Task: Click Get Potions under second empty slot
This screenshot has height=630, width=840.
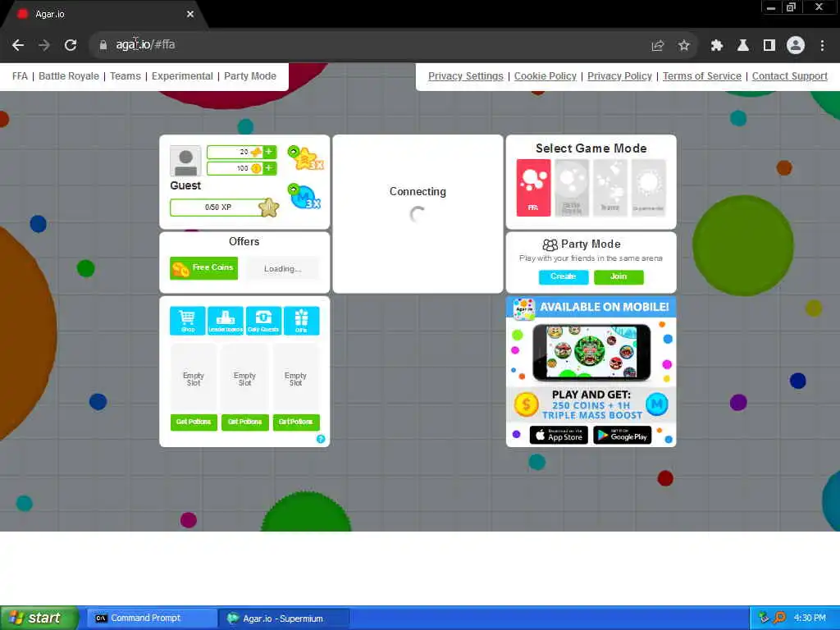Action: click(244, 422)
